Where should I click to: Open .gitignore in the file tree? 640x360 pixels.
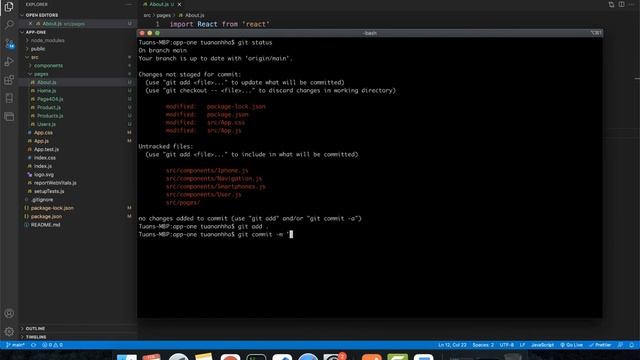tap(42, 200)
